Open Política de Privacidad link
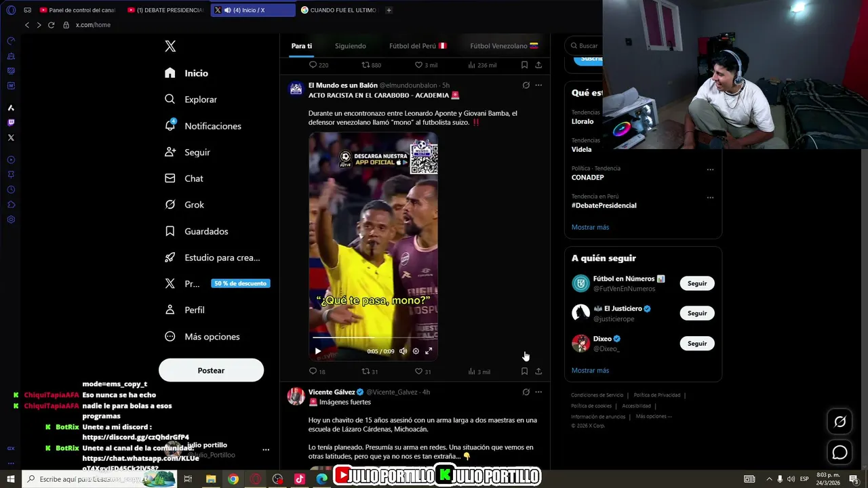This screenshot has height=488, width=868. (x=657, y=395)
